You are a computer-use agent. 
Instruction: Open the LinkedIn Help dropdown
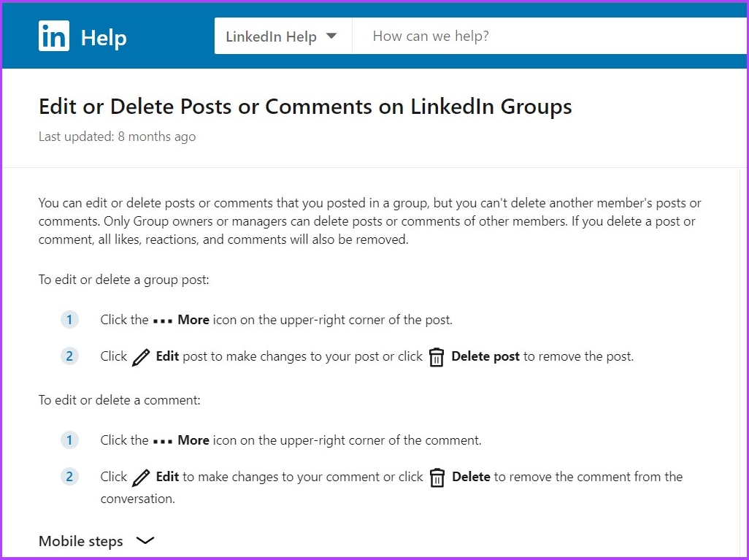[283, 36]
